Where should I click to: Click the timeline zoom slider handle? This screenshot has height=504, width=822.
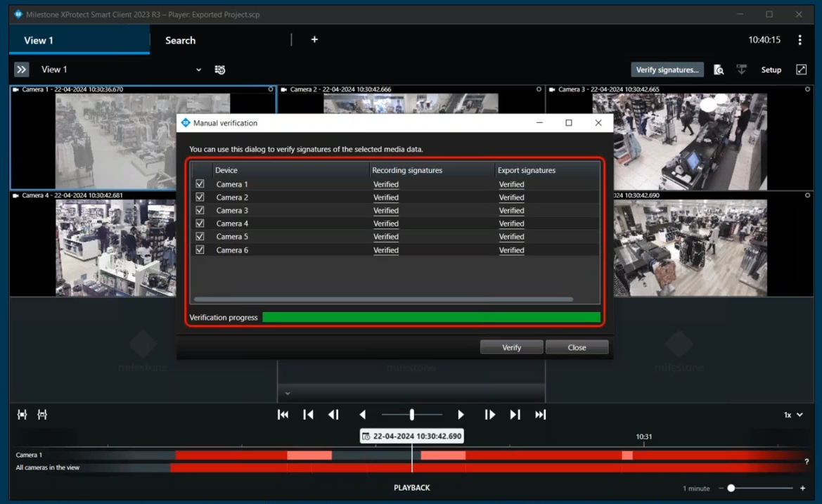click(x=731, y=488)
